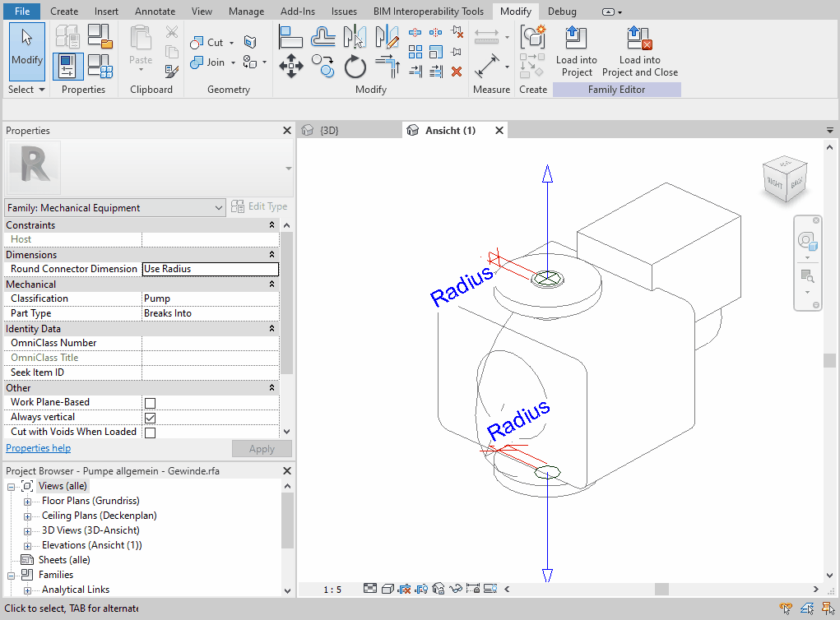This screenshot has width=840, height=620.
Task: Click the view's horizontal scrollbar thumb
Action: pos(661,589)
